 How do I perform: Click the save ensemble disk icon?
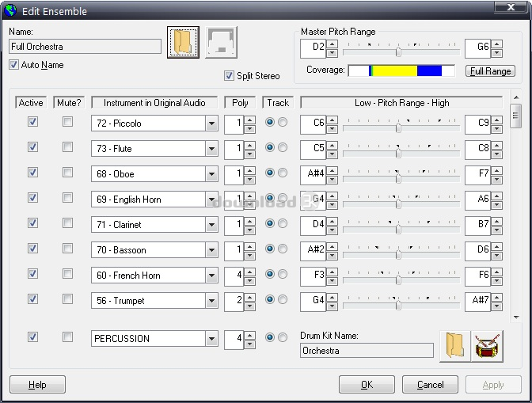(x=221, y=43)
